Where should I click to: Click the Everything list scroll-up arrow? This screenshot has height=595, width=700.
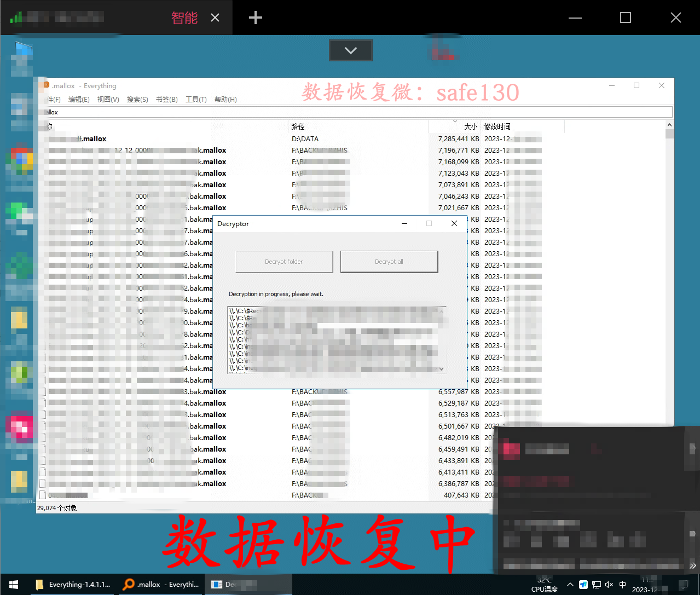click(669, 126)
